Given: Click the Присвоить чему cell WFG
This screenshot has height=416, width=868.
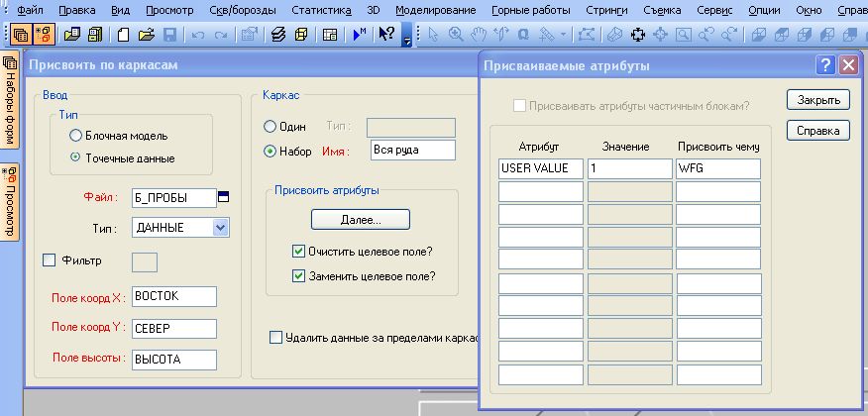Looking at the screenshot, I should pos(718,168).
